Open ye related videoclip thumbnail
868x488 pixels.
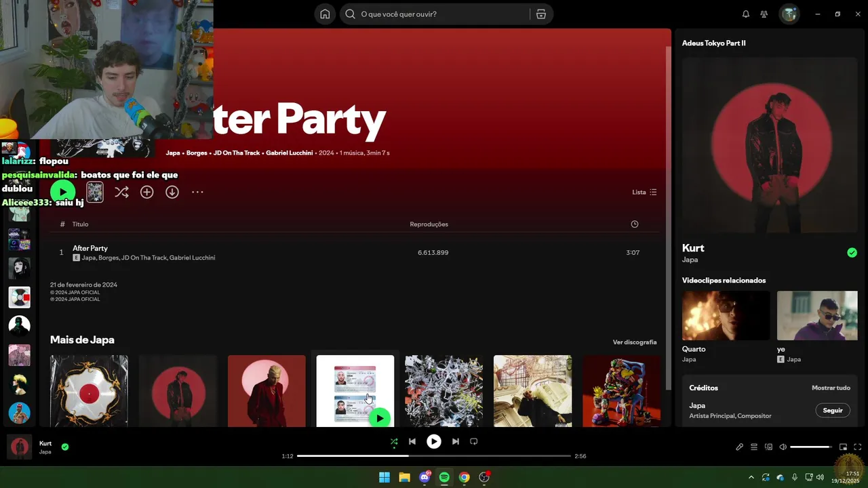pyautogui.click(x=817, y=316)
